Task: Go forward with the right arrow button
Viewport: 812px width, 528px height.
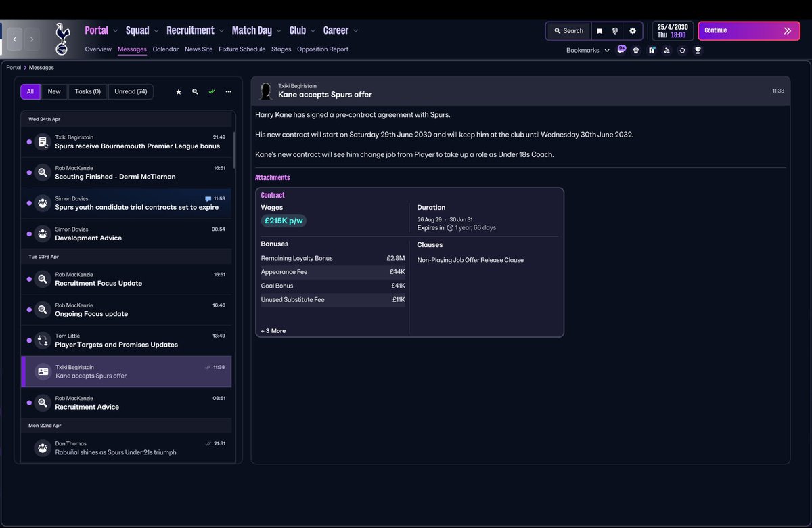Action: click(32, 39)
